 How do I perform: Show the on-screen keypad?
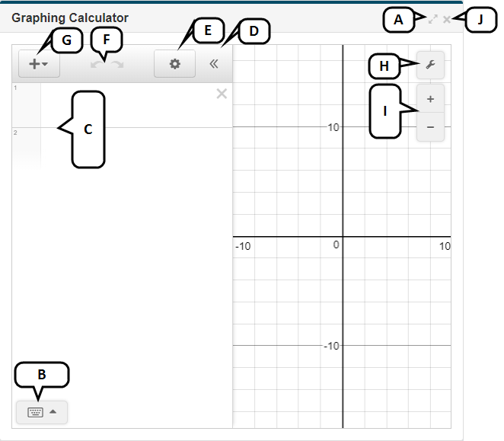click(41, 412)
